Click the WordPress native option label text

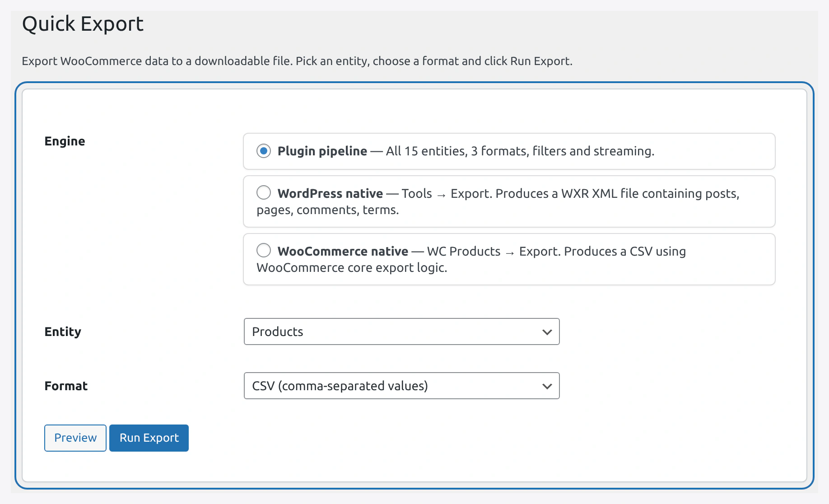click(330, 193)
